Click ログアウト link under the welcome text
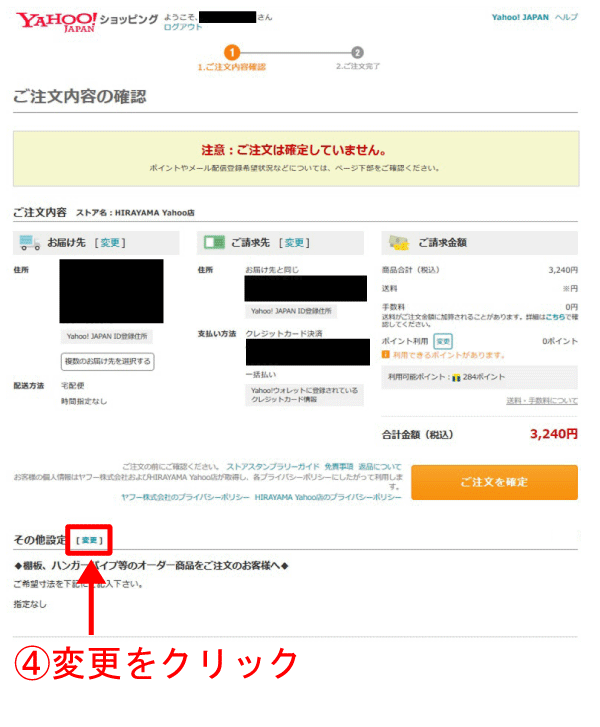600x727 pixels. click(x=183, y=27)
